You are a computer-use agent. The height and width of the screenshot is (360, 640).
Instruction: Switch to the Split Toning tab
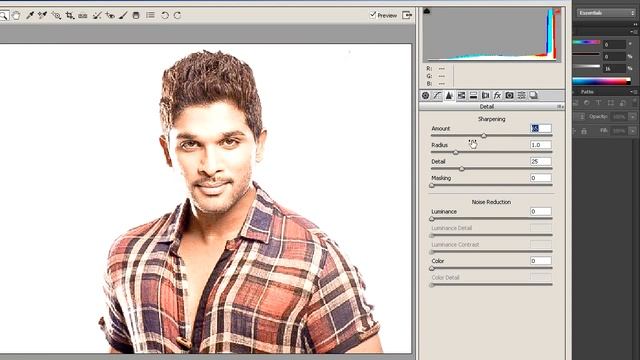pyautogui.click(x=473, y=96)
